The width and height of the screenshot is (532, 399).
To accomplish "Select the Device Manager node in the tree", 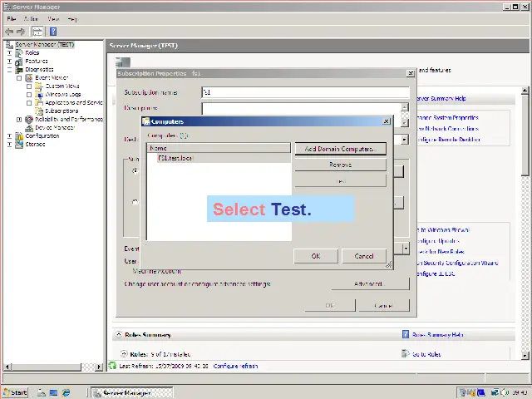I will pos(54,127).
